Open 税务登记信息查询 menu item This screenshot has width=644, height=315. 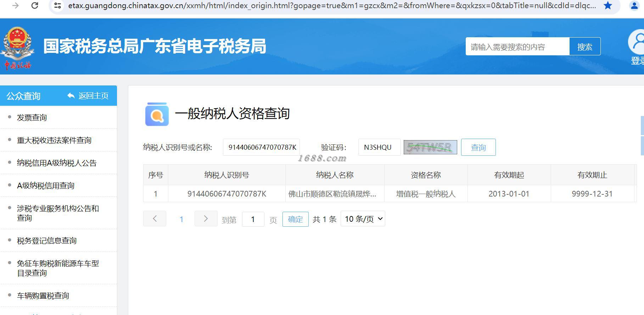[47, 241]
